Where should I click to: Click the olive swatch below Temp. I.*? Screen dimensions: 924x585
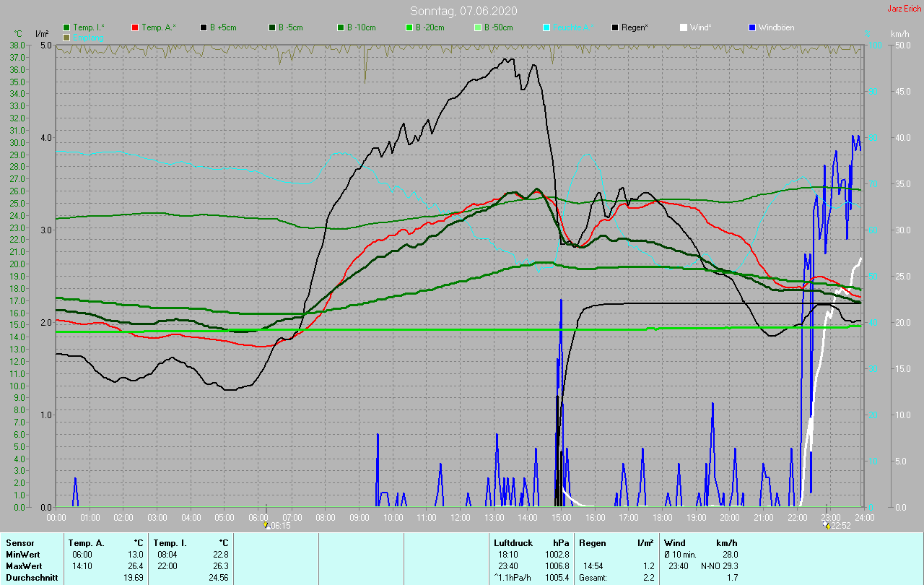click(x=67, y=37)
